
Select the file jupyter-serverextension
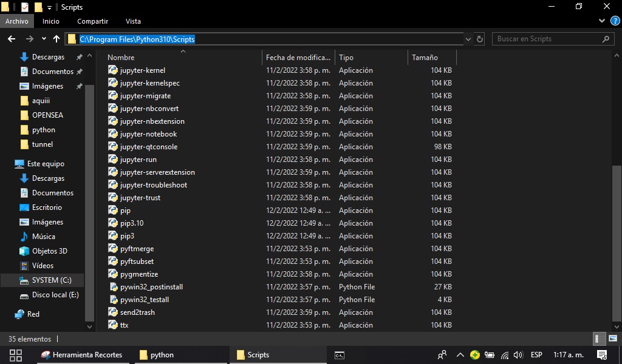pos(157,172)
